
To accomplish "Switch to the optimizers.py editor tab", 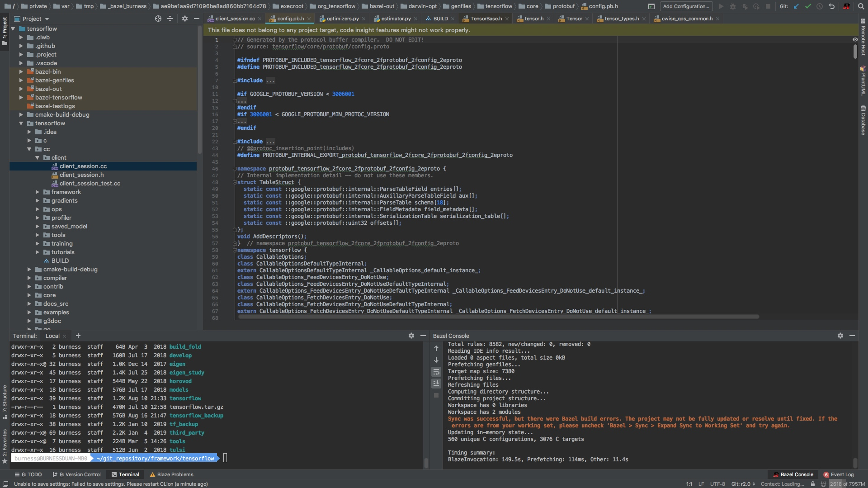I will pyautogui.click(x=342, y=19).
